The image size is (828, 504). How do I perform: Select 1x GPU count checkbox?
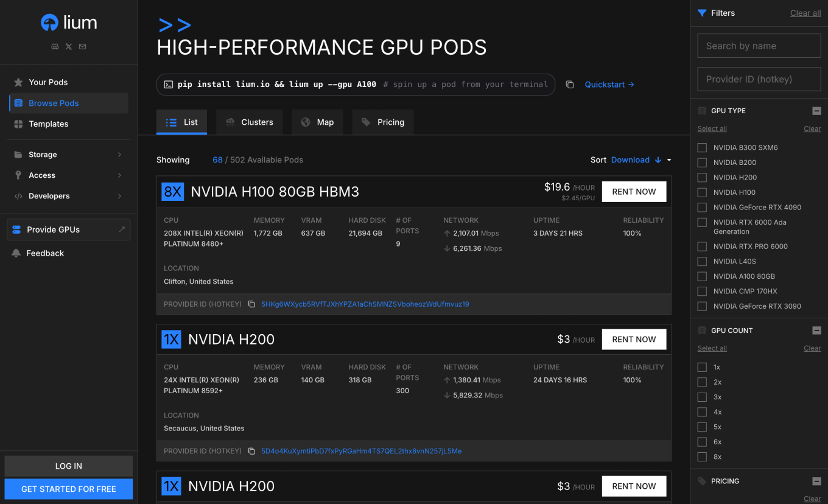click(x=702, y=367)
